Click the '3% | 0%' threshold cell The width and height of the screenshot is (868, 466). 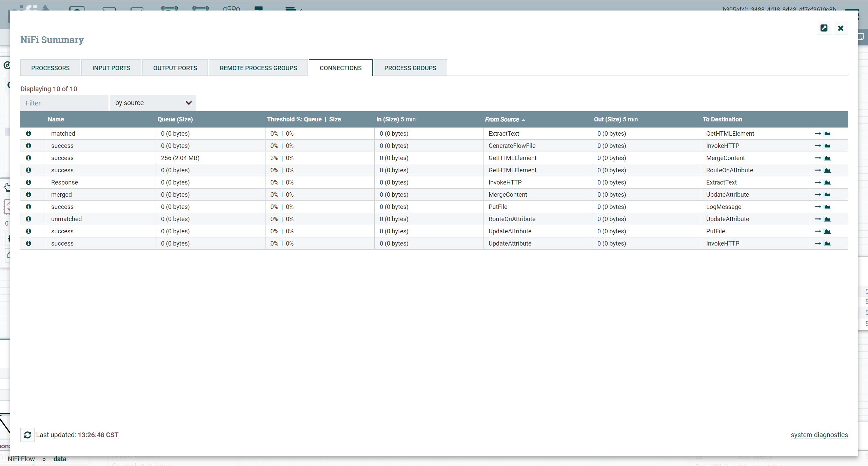tap(320, 158)
